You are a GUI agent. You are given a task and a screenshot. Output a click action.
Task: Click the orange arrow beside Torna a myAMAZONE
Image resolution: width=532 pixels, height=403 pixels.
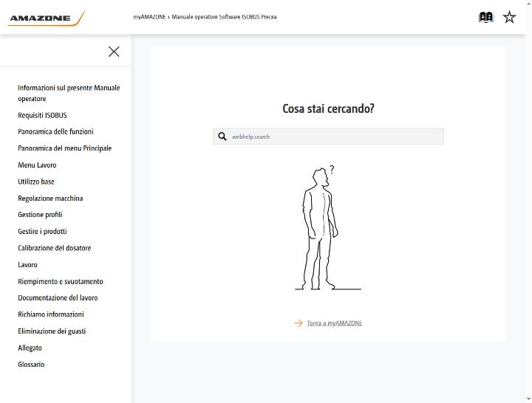[x=298, y=323]
